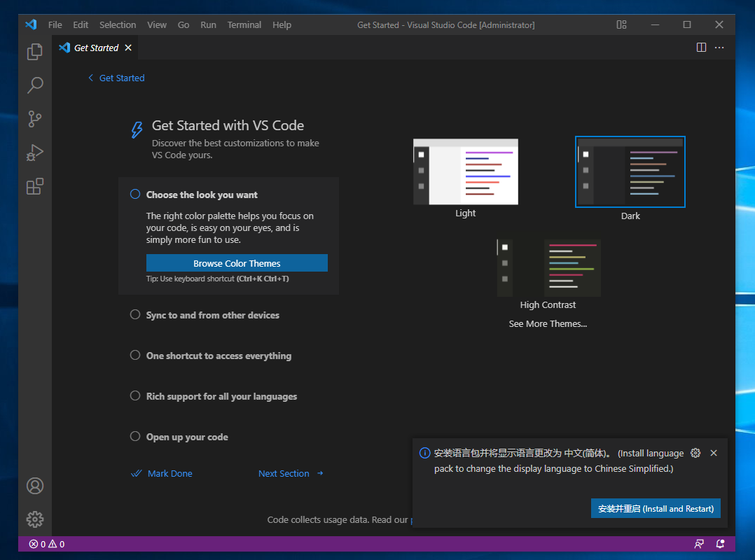Open the Run and Debug view icon

35,153
